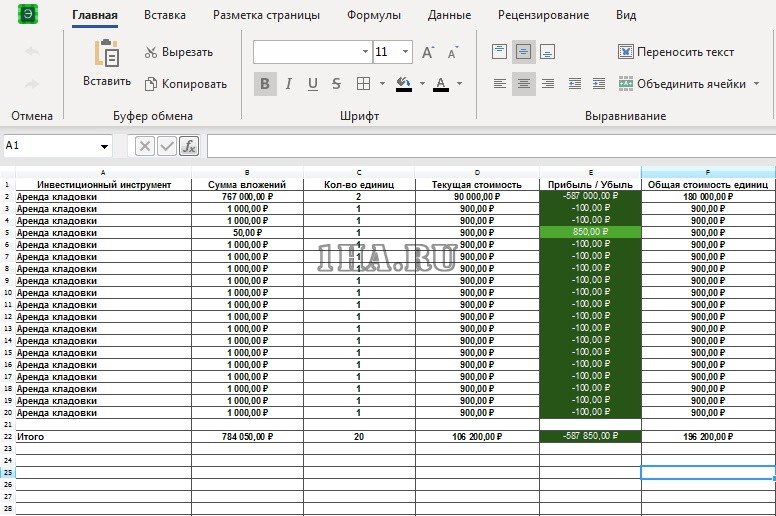
Task: Switch to the Формулы tab
Action: pyautogui.click(x=374, y=15)
